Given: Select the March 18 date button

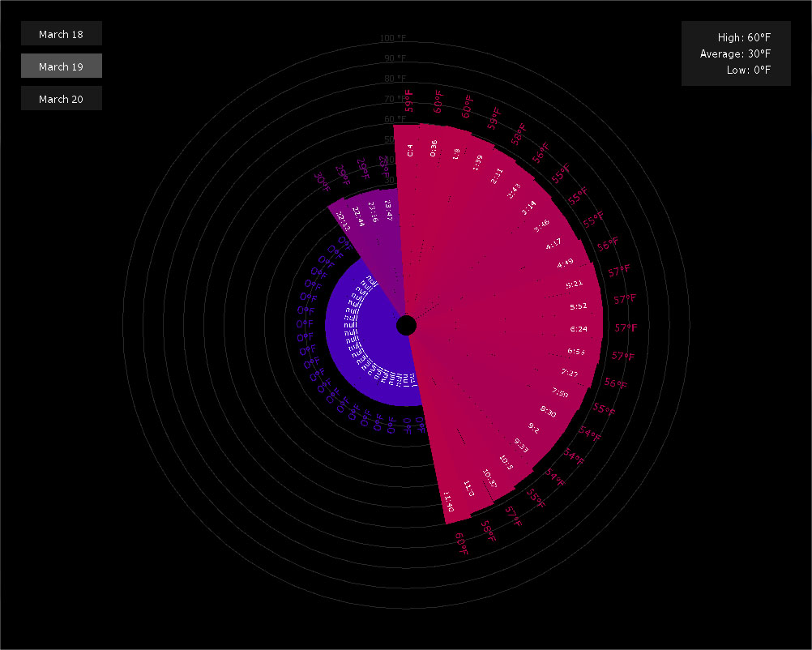Looking at the screenshot, I should click(61, 34).
